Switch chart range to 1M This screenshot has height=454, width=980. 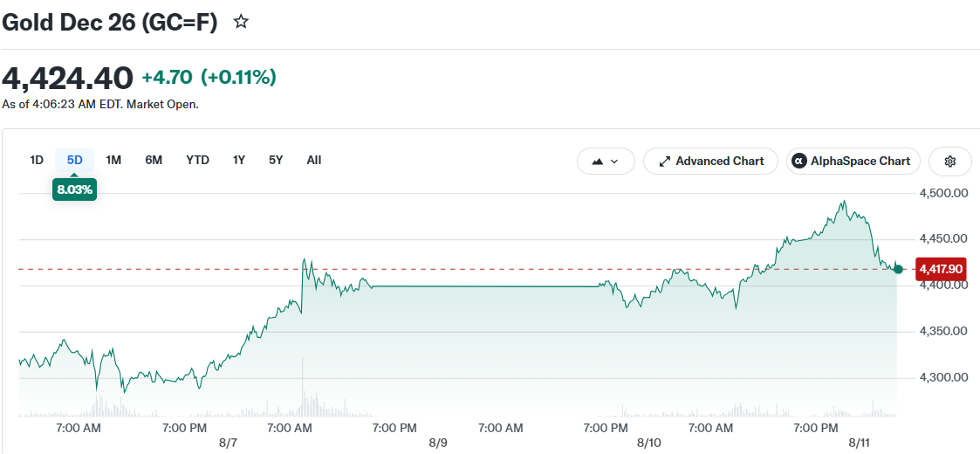(113, 160)
